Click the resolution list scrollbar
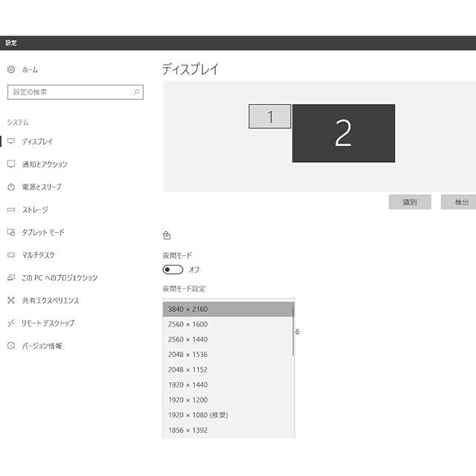 pos(293,330)
